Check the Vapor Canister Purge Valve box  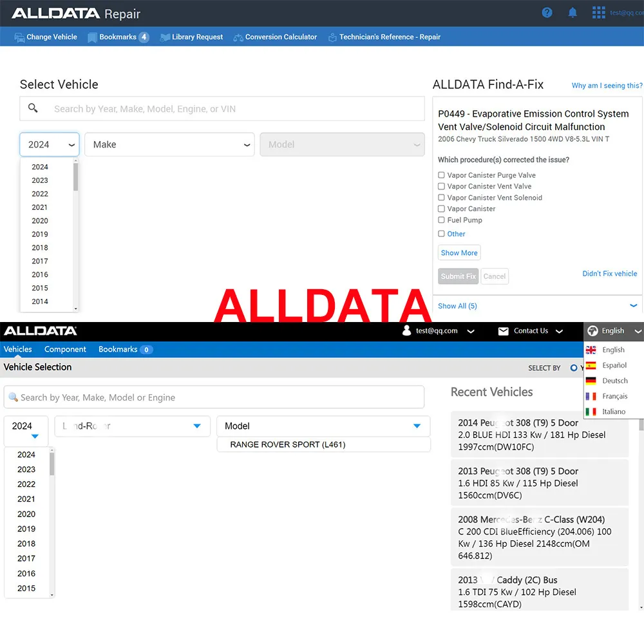pyautogui.click(x=442, y=175)
